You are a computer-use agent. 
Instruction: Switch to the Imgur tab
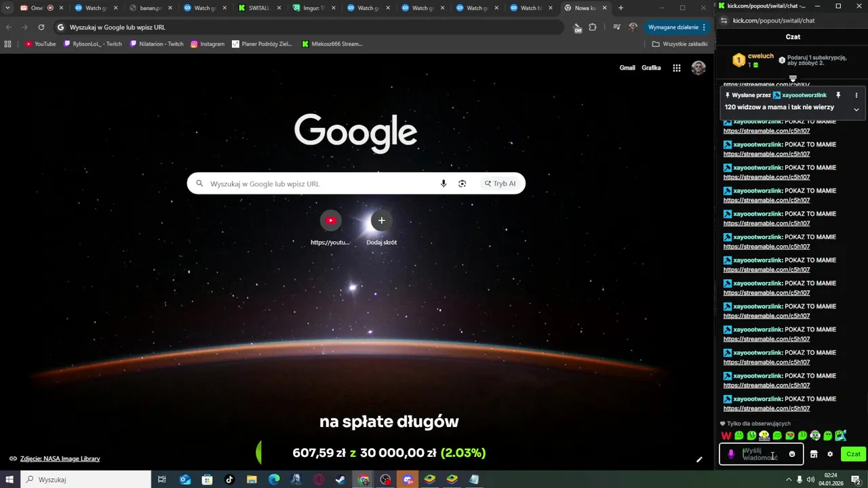(x=315, y=8)
